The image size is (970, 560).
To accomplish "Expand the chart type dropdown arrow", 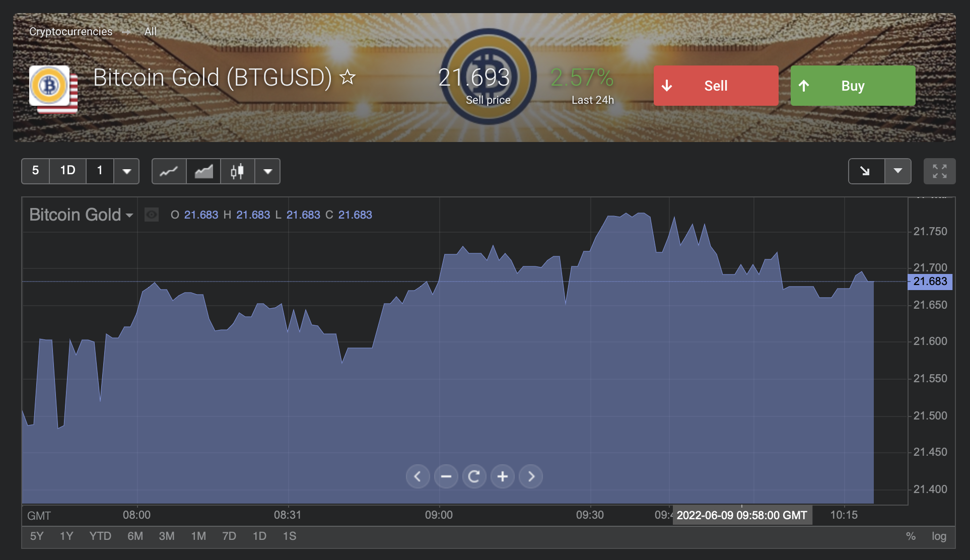I will click(268, 171).
